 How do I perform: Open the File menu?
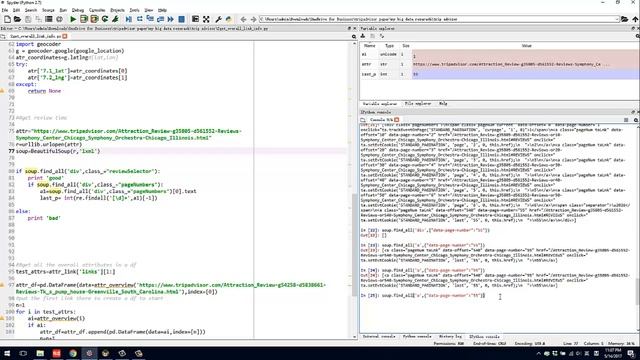coord(5,10)
